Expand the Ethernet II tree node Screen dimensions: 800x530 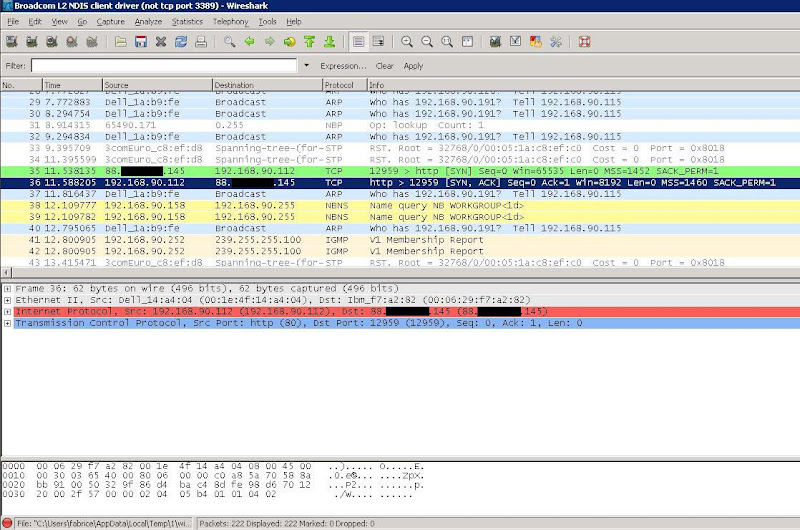coord(7,300)
